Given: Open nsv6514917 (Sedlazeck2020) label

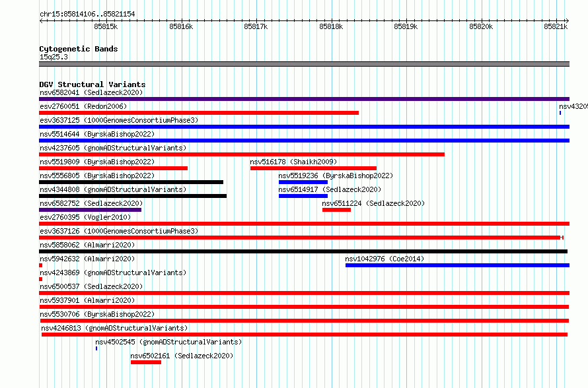Looking at the screenshot, I should pos(330,189).
